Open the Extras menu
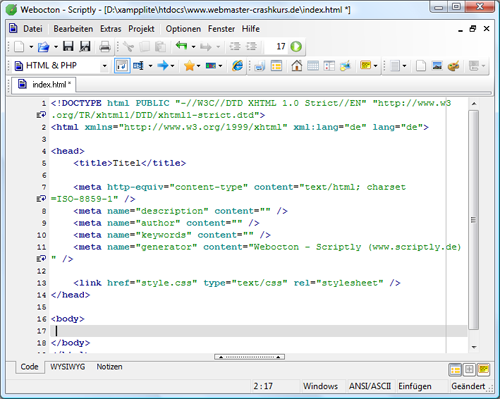Viewport: 500px width, 399px height. pyautogui.click(x=111, y=29)
